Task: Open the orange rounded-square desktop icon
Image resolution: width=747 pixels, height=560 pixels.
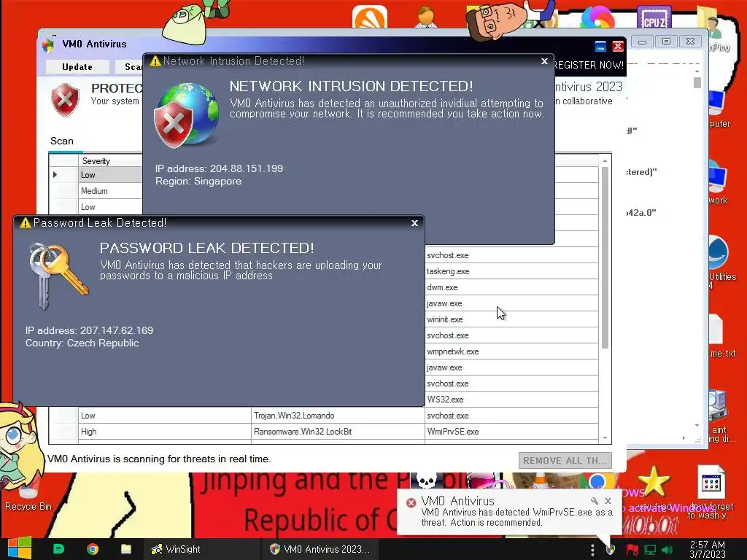Action: pyautogui.click(x=370, y=17)
